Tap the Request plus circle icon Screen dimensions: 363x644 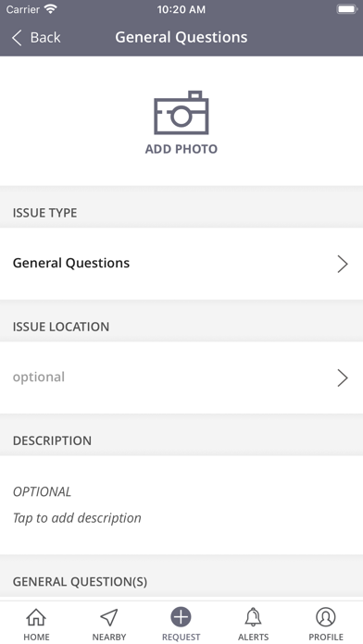point(181,617)
